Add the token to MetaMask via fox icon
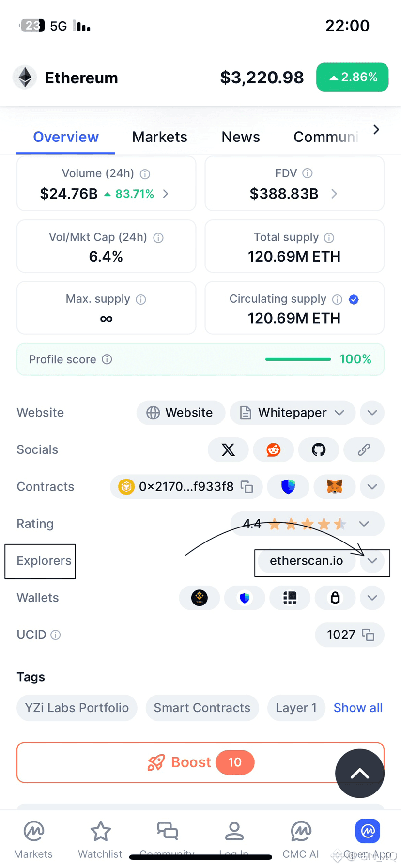 (x=335, y=487)
